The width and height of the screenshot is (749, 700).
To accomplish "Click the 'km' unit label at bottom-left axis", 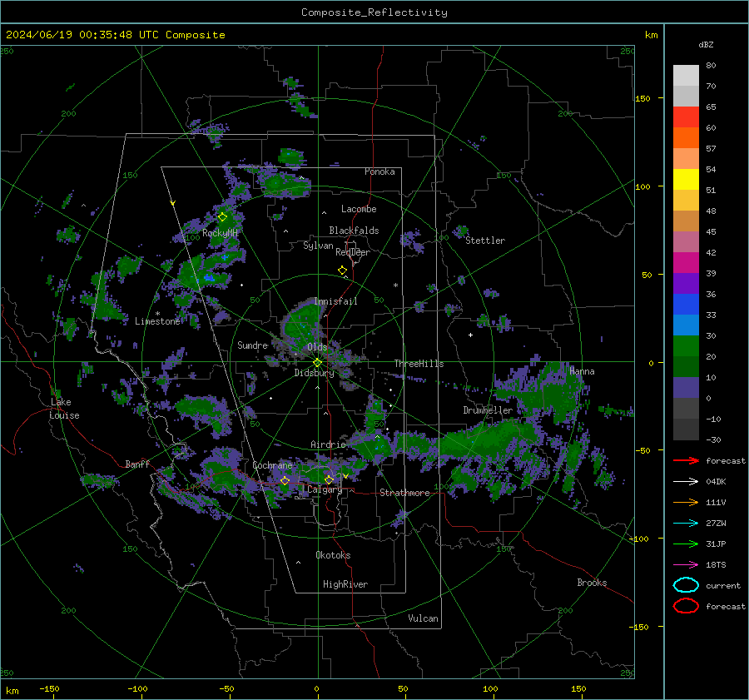I will (12, 691).
